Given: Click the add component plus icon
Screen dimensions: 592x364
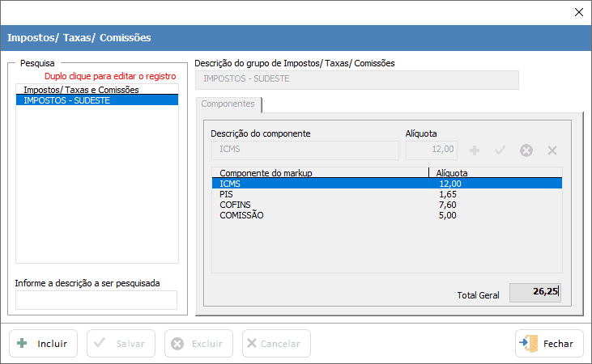Looking at the screenshot, I should pyautogui.click(x=475, y=150).
